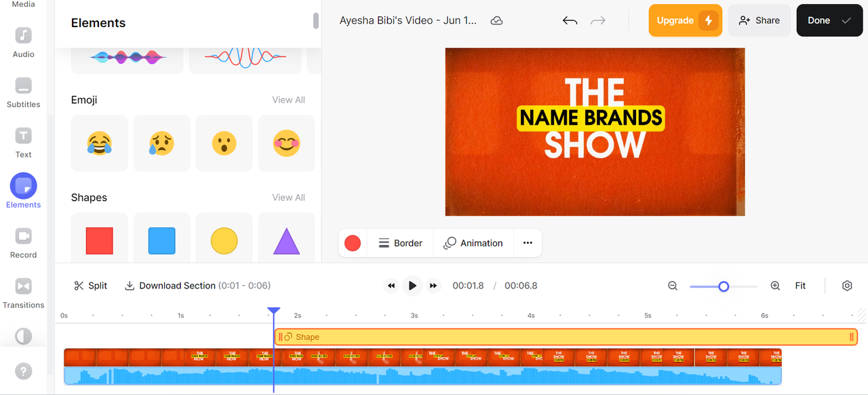
Task: Select the video clip thumbnail strip
Action: [422, 357]
